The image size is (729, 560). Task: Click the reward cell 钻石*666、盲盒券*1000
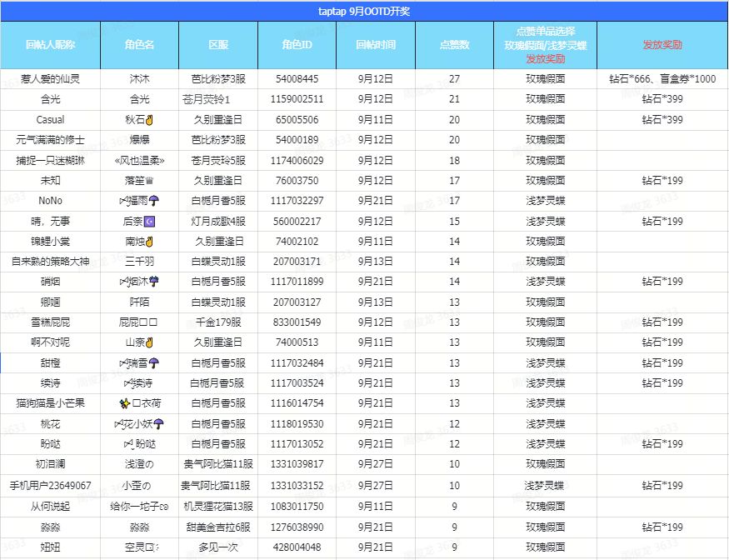662,79
